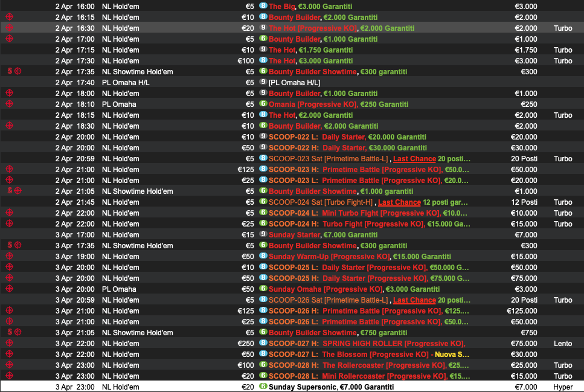Click the bounty target icon on 16:15 Bounty Builder row
This screenshot has height=392, width=584.
9,17
